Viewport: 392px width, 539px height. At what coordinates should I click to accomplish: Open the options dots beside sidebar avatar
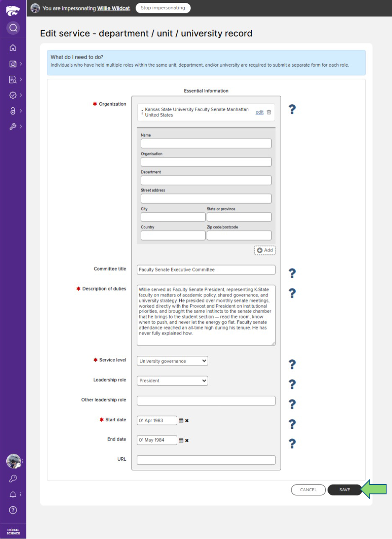click(23, 461)
